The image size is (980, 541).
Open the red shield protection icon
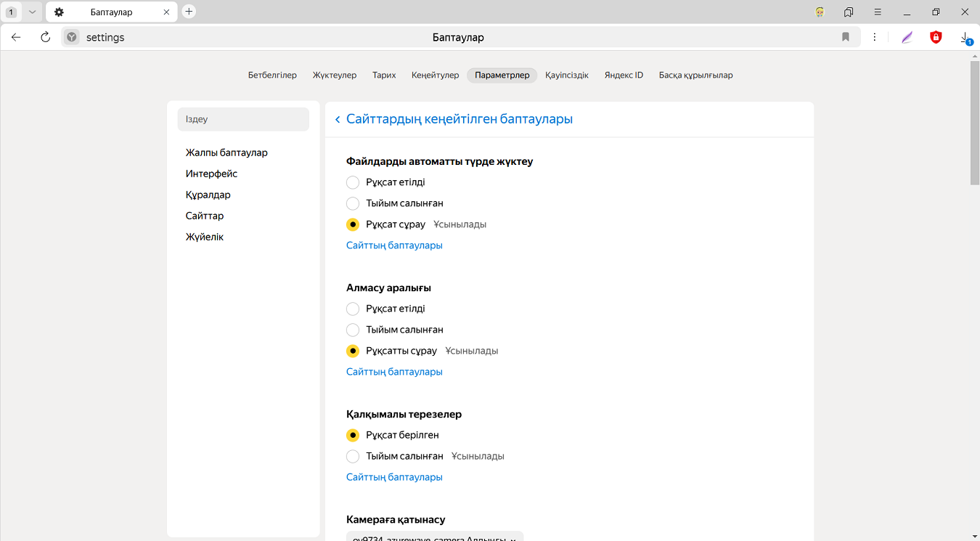(936, 37)
